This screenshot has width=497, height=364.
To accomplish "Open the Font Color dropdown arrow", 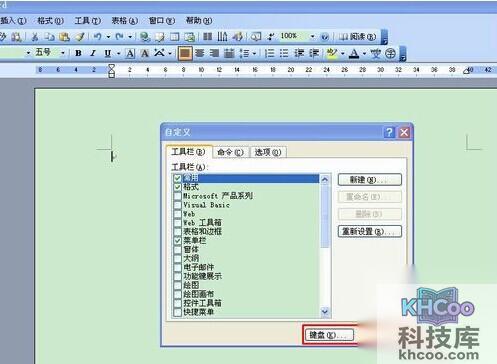I will point(364,53).
